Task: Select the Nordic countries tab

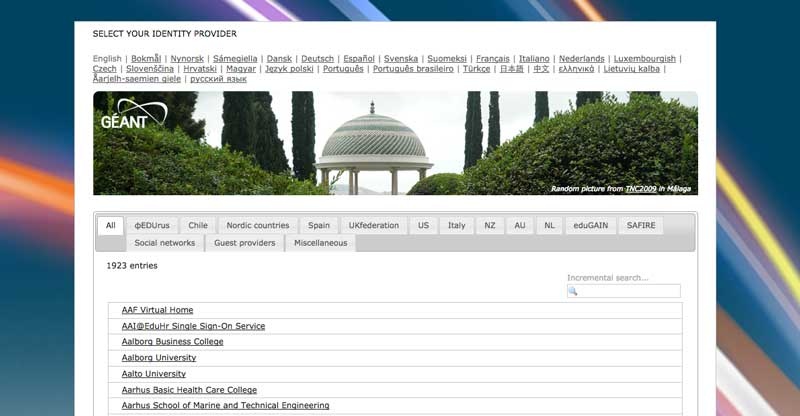Action: click(x=258, y=226)
